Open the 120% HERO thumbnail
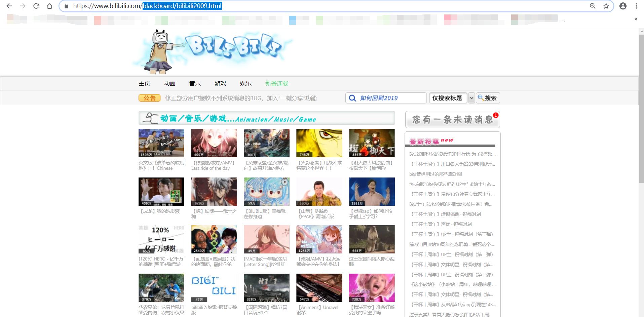 coord(161,239)
